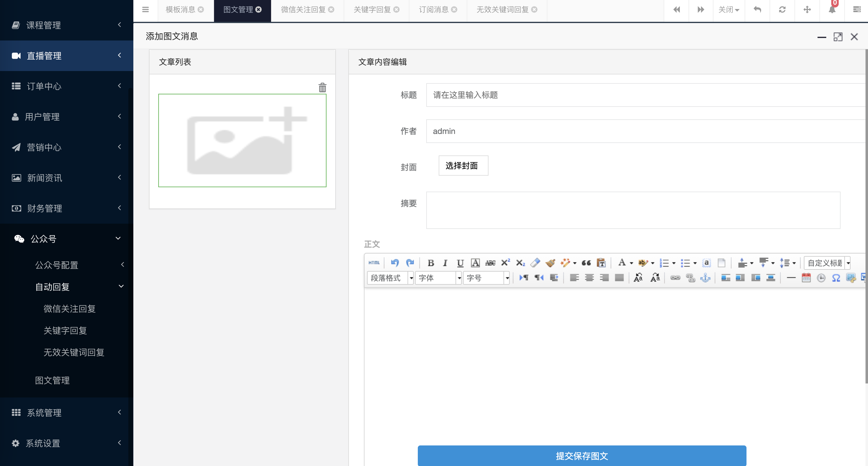Open the font color picker arrow
Image resolution: width=868 pixels, height=466 pixels.
(631, 263)
